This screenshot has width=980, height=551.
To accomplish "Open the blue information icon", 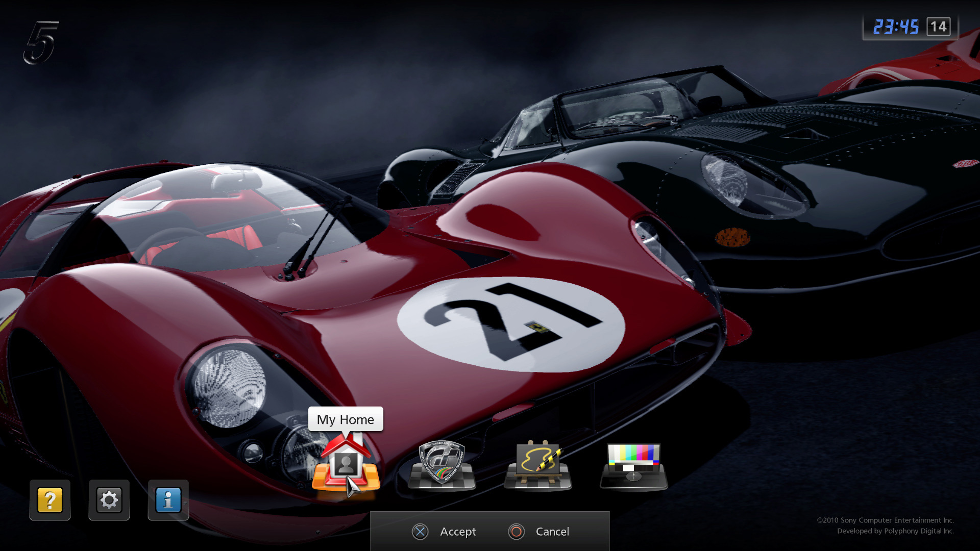I will (168, 500).
